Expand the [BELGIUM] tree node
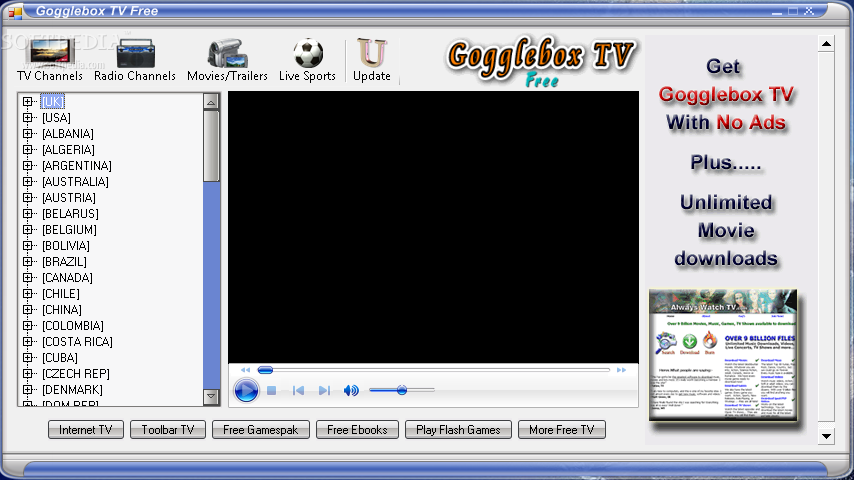 pos(27,229)
